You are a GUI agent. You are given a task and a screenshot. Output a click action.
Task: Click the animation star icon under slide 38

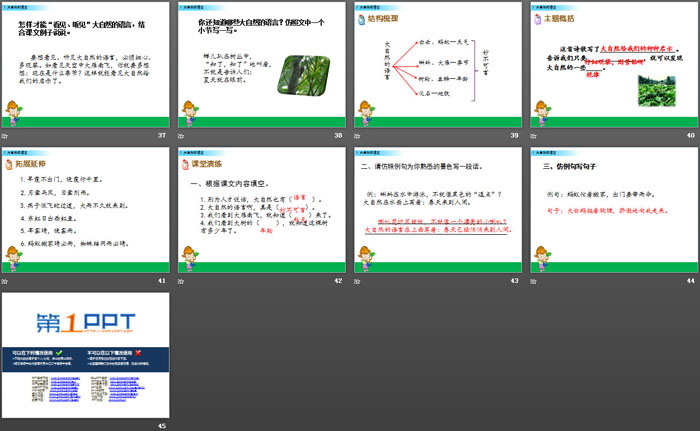coord(183,136)
